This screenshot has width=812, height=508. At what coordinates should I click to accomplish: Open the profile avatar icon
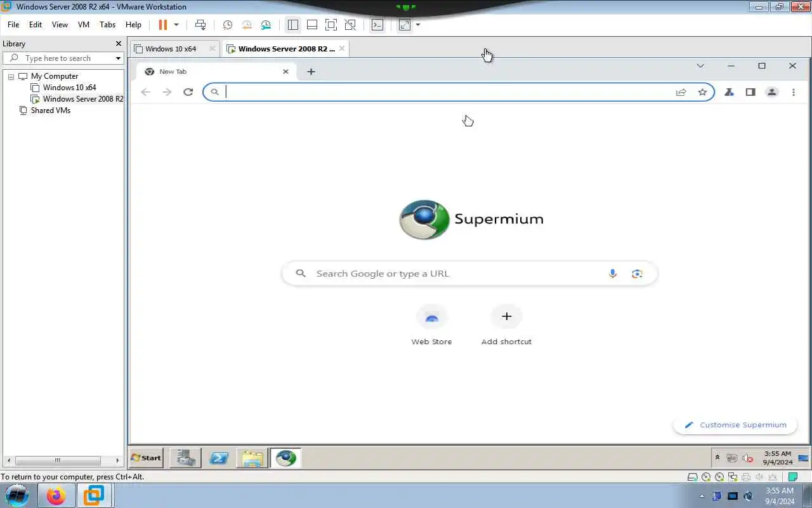[x=772, y=92]
